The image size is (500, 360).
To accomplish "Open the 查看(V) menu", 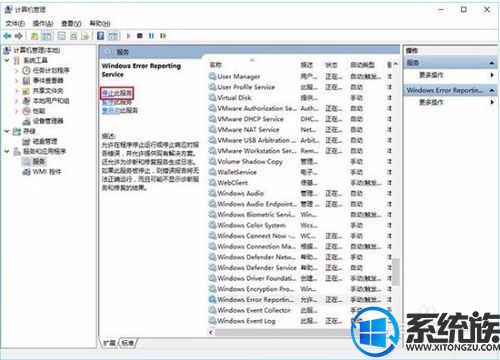I will point(71,23).
